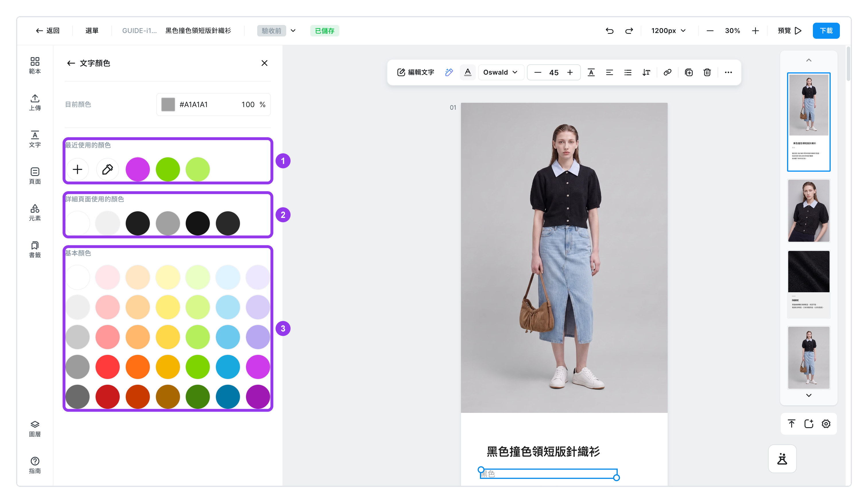Open the 選單 menu
This screenshot has width=868, height=503.
(92, 31)
